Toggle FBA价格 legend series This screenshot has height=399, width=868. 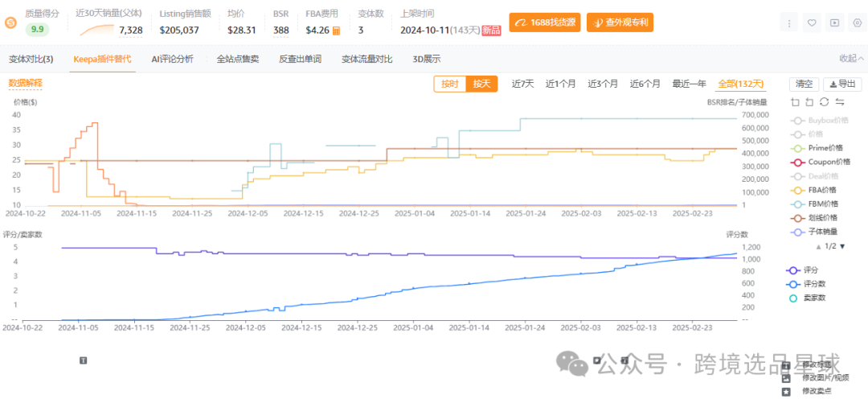814,190
